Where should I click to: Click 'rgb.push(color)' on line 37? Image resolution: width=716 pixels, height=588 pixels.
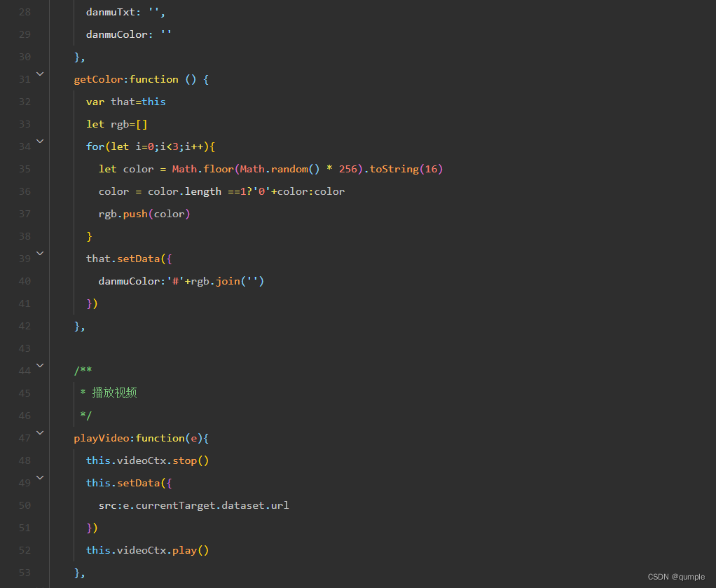[144, 214]
